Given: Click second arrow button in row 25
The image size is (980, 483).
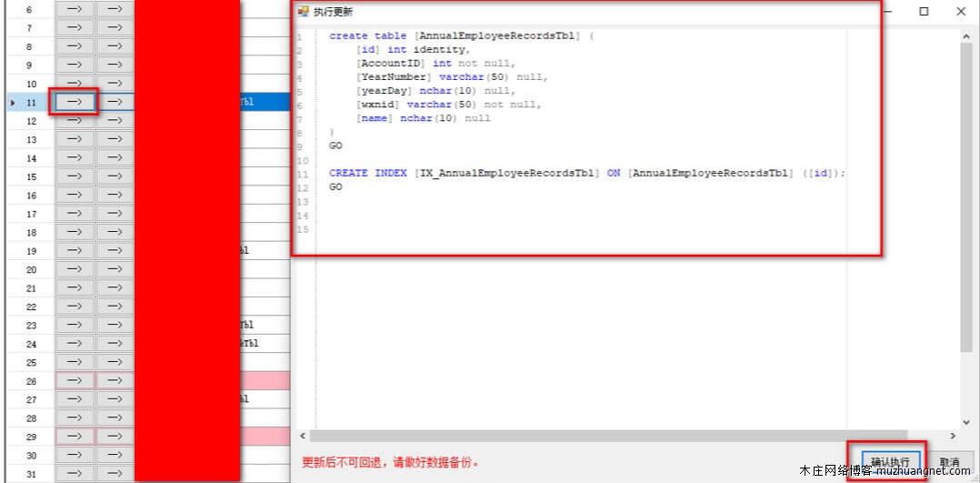Looking at the screenshot, I should [115, 363].
